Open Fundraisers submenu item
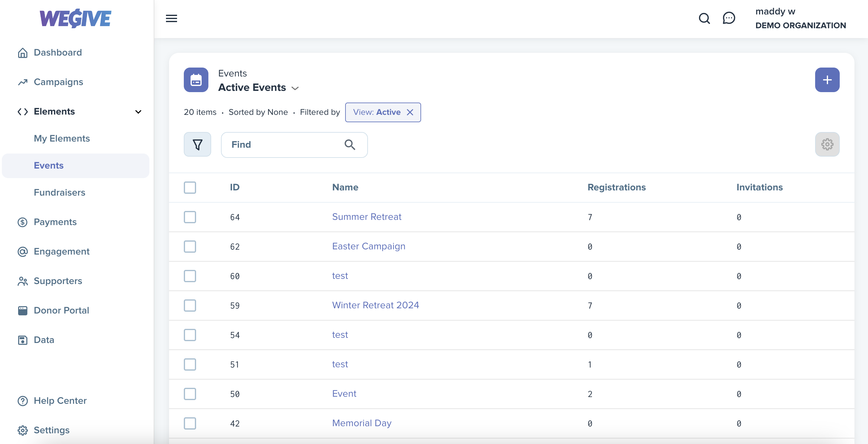Viewport: 868px width, 444px height. [x=60, y=193]
